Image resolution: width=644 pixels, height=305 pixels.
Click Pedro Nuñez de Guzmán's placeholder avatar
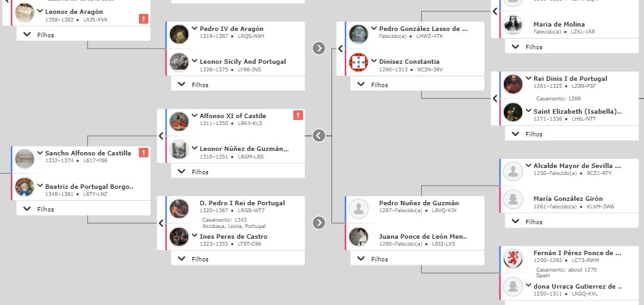359,208
